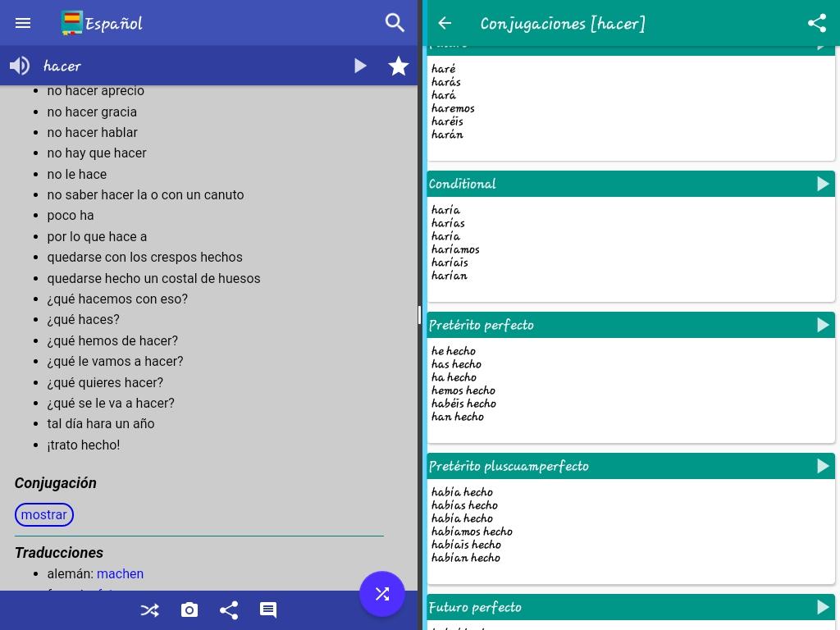
Task: Select the conditional form 'haríamos'
Action: [455, 249]
